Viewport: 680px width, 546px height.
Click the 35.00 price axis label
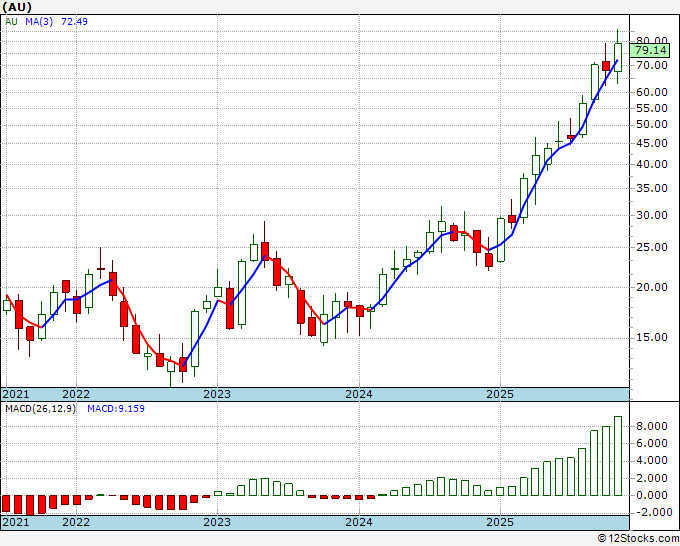tap(651, 188)
